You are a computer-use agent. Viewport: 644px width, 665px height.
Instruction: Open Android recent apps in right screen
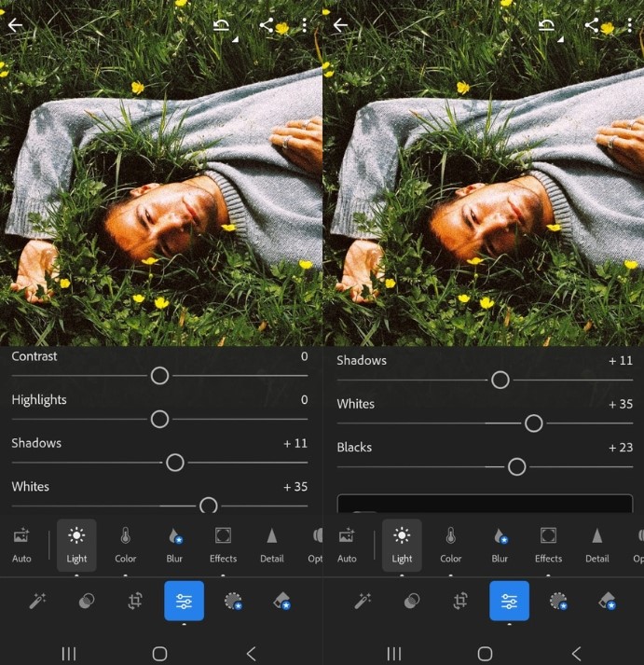click(x=394, y=654)
